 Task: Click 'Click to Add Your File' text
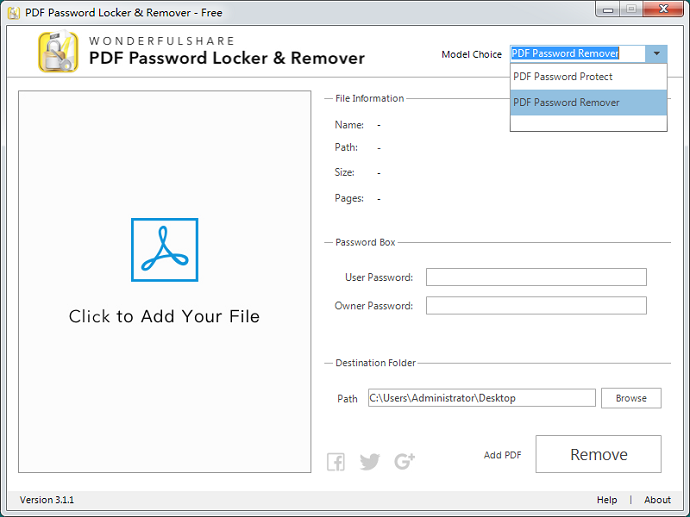point(164,316)
